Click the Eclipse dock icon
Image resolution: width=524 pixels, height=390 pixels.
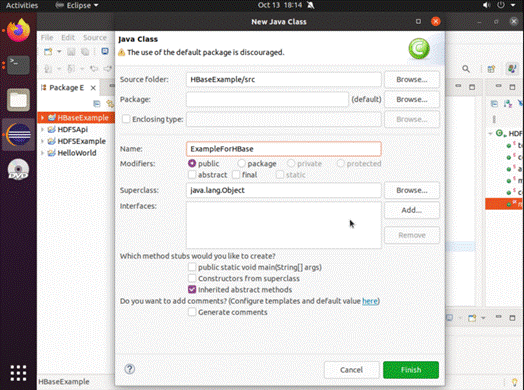pos(18,134)
